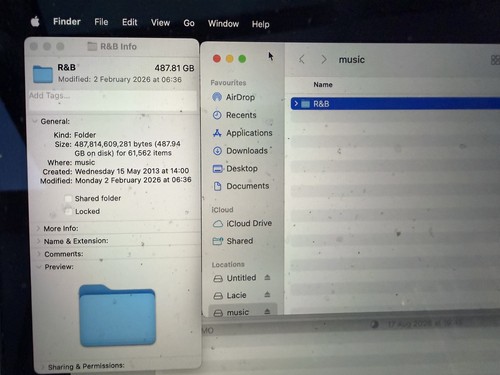Viewport: 500px width, 375px height.
Task: Open the Finder menu
Action: pos(67,22)
